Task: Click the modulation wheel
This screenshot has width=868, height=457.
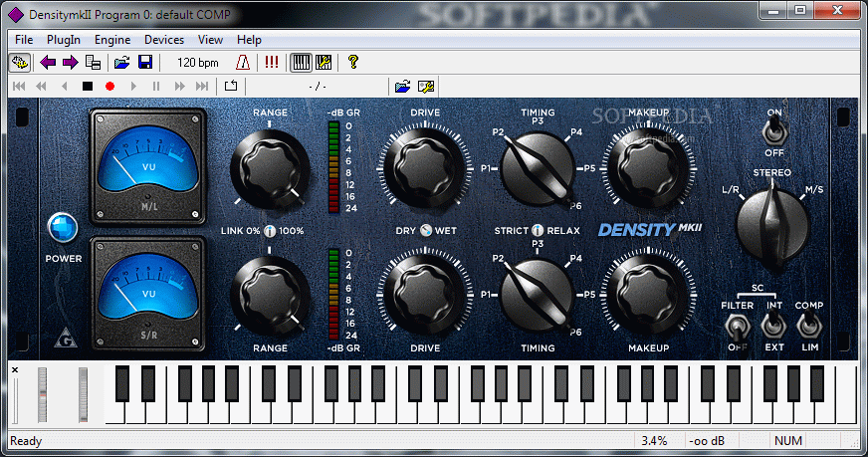Action: pos(83,395)
